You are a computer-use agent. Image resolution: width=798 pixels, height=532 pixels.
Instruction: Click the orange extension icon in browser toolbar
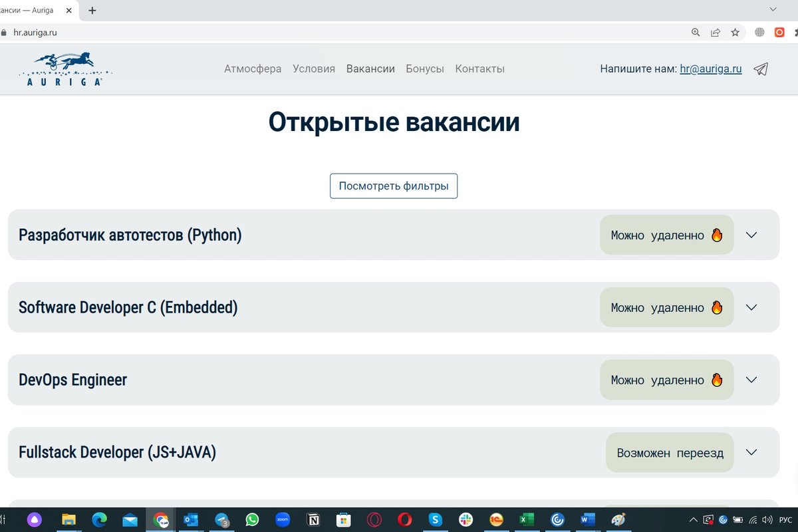pyautogui.click(x=779, y=32)
